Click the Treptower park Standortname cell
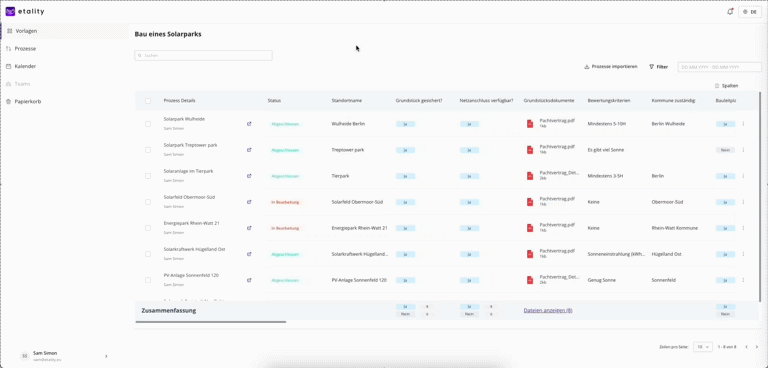 point(349,150)
